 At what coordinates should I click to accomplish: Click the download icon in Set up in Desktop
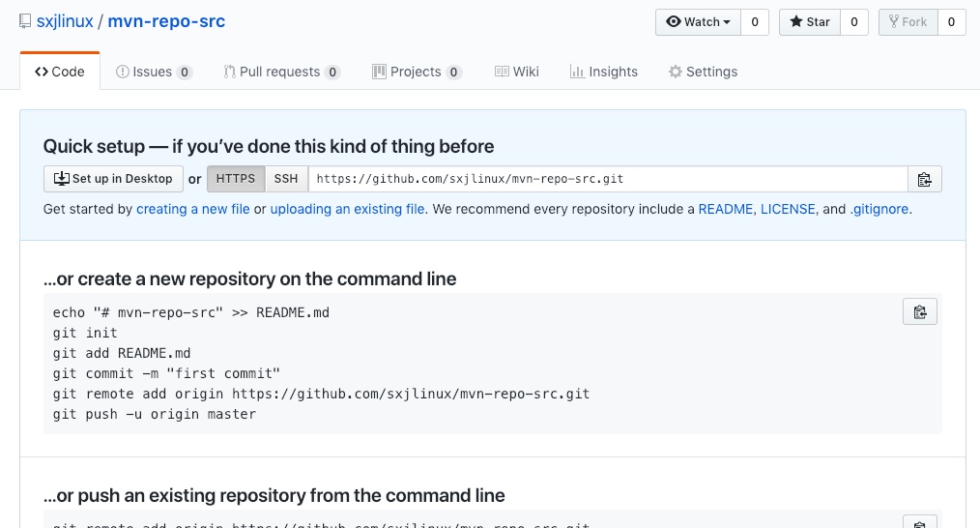tap(61, 179)
